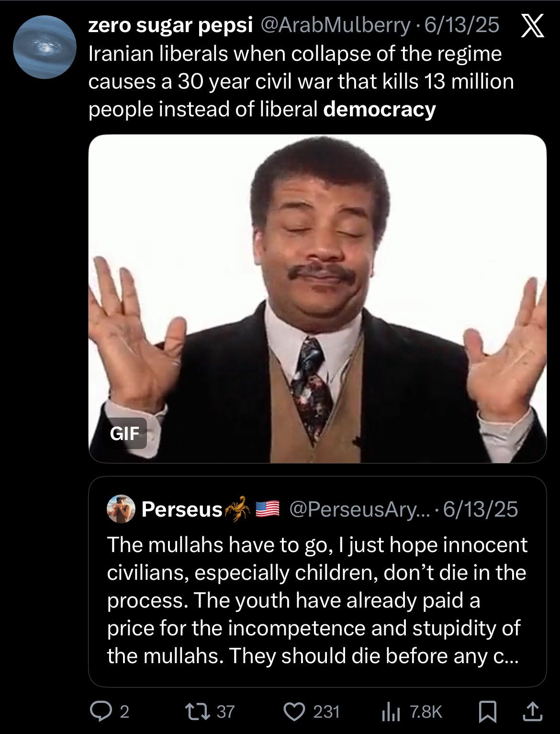Image resolution: width=560 pixels, height=734 pixels.
Task: Open the @ArabMulberry handle
Action: click(x=335, y=25)
